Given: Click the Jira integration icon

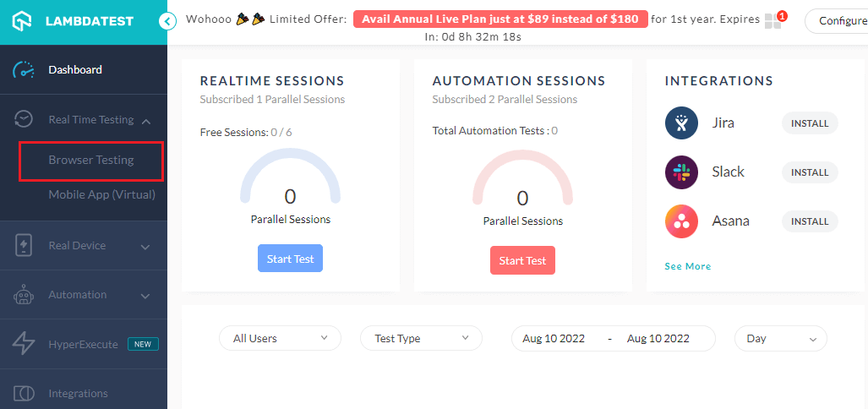Looking at the screenshot, I should click(x=681, y=123).
